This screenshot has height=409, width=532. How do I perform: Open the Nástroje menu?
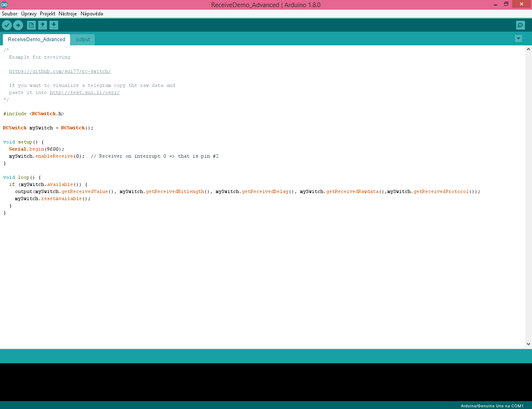click(x=67, y=14)
